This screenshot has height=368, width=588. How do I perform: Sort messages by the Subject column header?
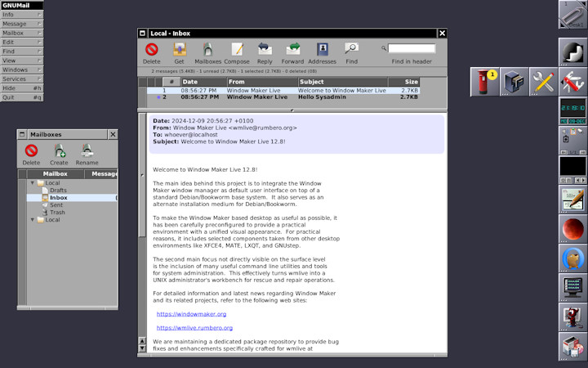(311, 82)
